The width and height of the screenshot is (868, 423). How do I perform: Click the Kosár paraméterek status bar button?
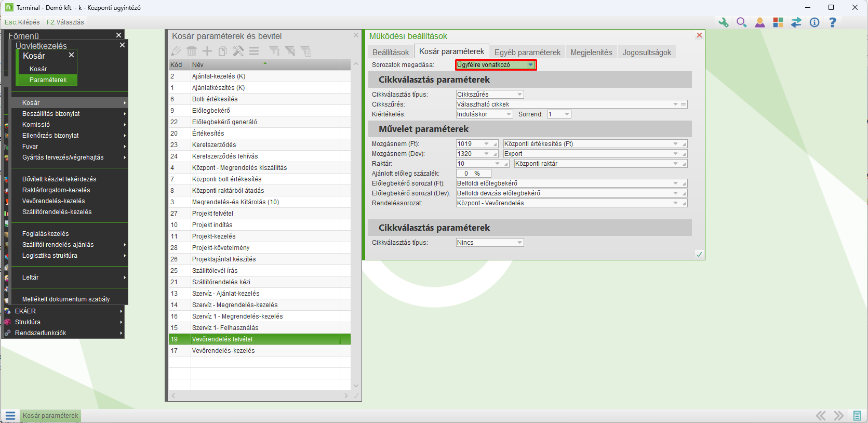click(x=50, y=416)
